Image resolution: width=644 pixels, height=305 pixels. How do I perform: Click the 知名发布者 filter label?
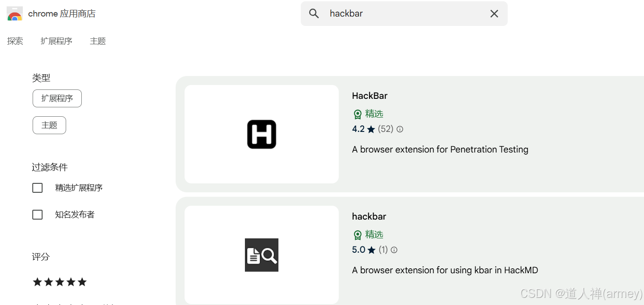(75, 215)
